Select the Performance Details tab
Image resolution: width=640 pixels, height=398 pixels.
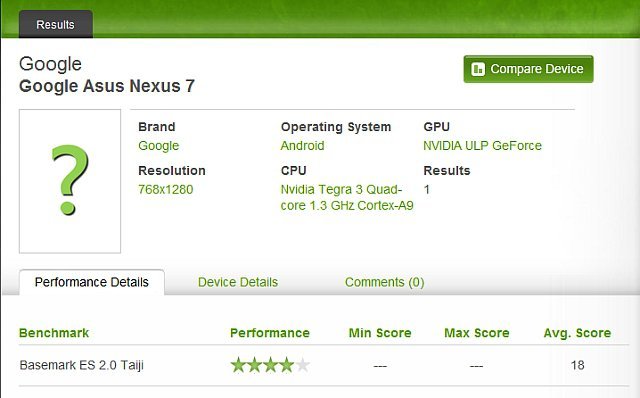(x=92, y=282)
